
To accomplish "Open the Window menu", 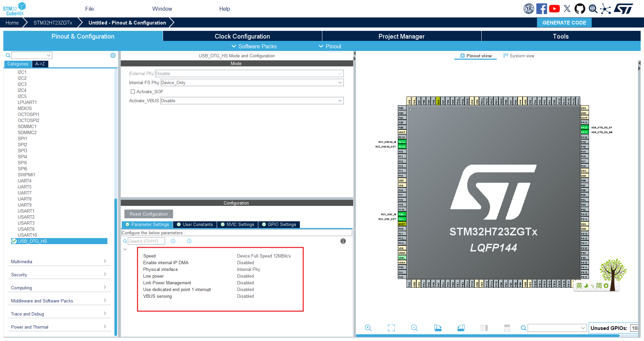I will [x=162, y=9].
